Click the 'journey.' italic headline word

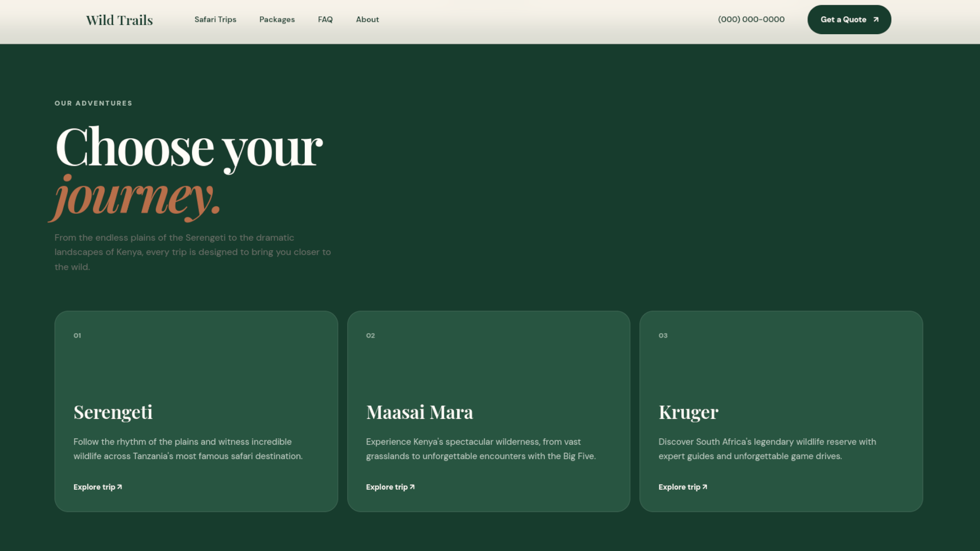[x=135, y=197]
